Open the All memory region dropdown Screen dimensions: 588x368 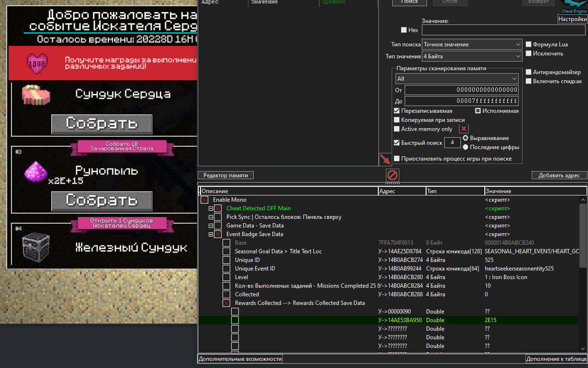[x=457, y=78]
